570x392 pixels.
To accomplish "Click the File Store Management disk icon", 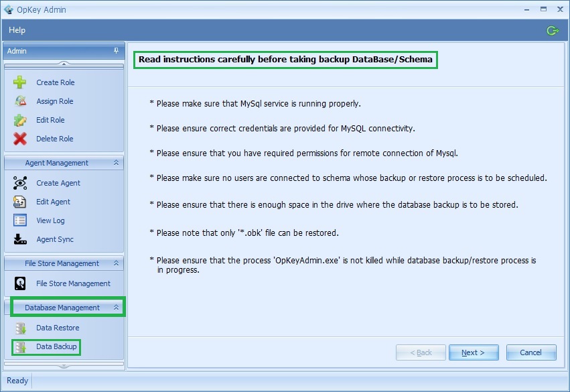I will (20, 283).
